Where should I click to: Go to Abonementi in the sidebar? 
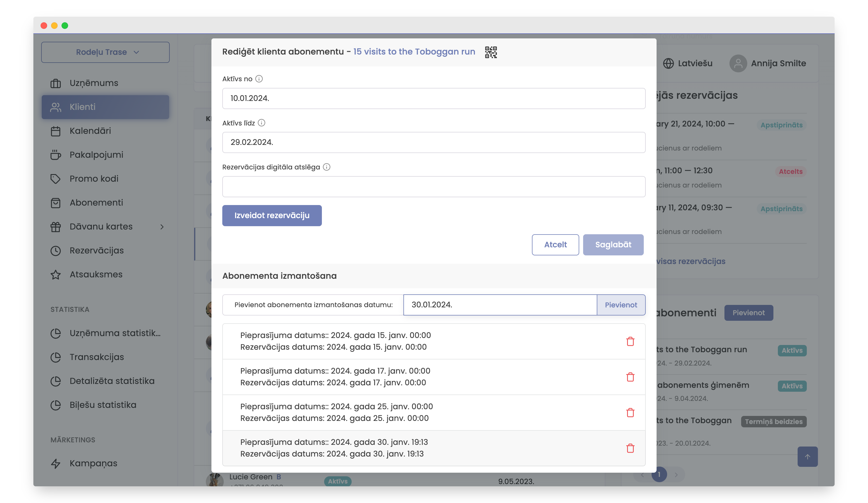[x=96, y=203]
